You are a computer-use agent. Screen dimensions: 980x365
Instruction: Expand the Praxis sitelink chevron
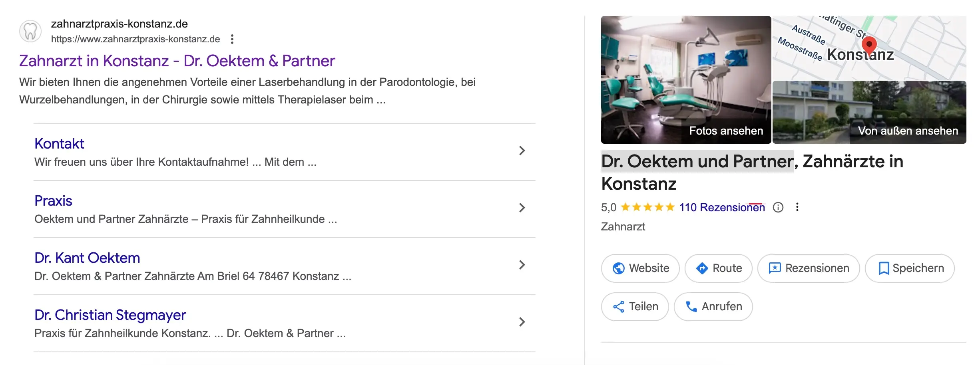point(522,208)
